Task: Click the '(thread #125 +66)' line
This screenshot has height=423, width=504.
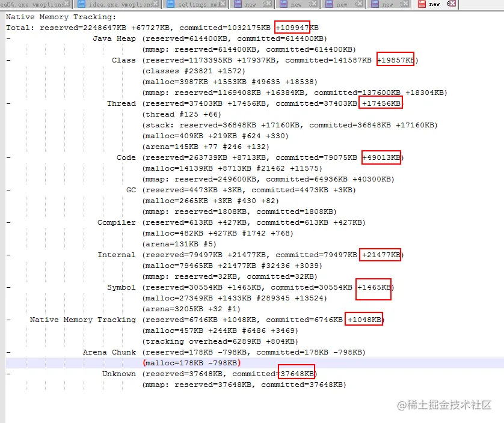Action: (x=182, y=114)
